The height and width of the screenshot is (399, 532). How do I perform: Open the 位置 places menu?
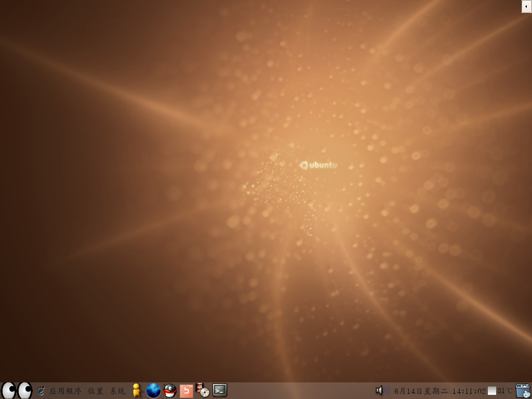tap(96, 391)
